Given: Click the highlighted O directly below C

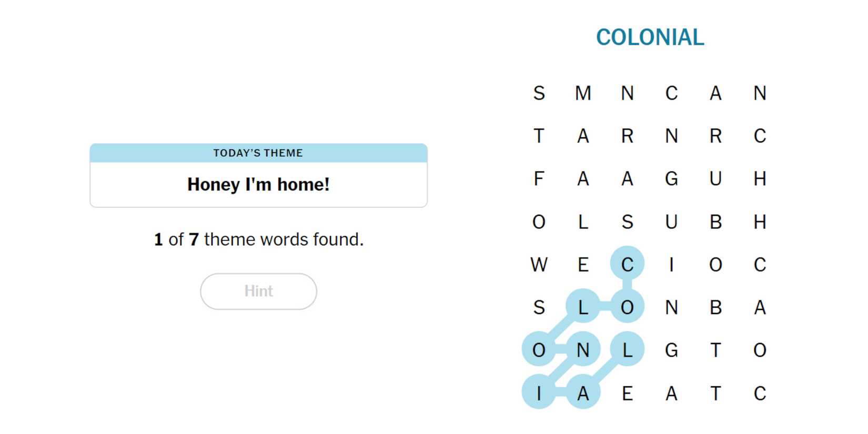Looking at the screenshot, I should [x=627, y=307].
